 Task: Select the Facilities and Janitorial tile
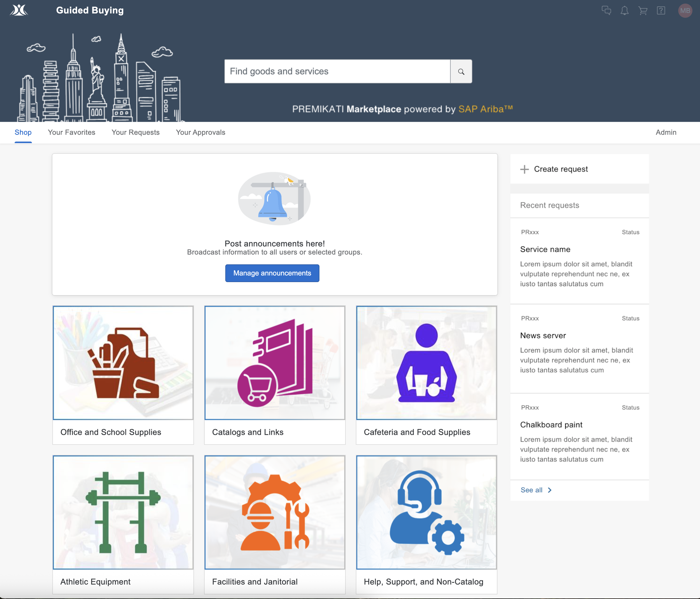pos(275,524)
